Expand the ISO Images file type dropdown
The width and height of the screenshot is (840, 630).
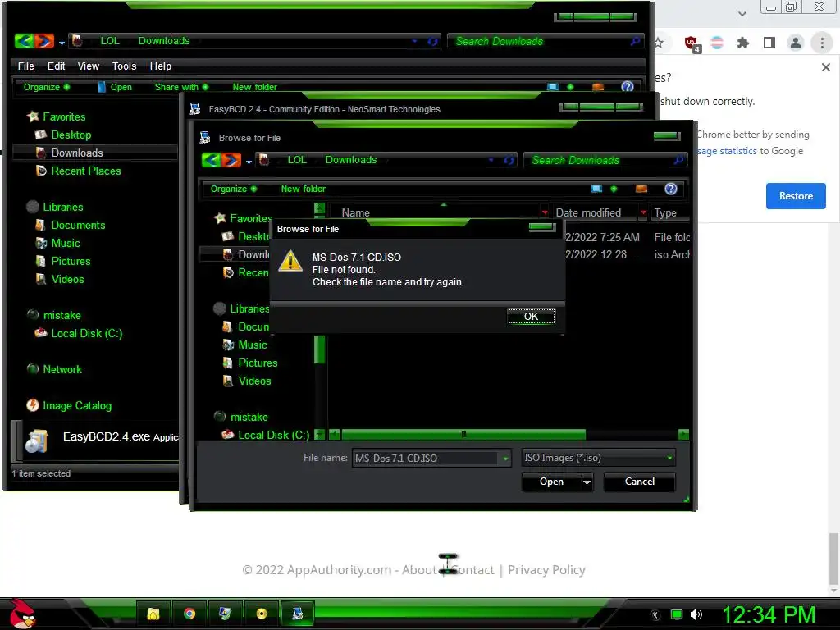point(669,458)
